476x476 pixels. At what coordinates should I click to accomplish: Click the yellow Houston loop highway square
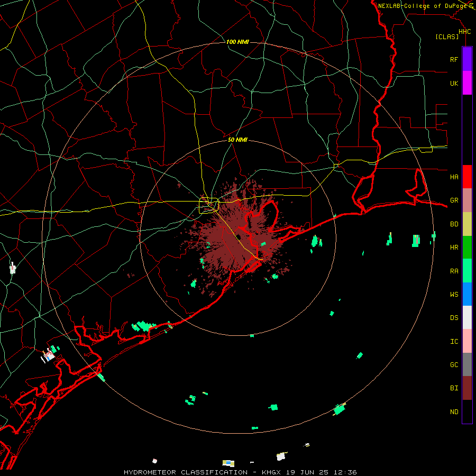[209, 205]
